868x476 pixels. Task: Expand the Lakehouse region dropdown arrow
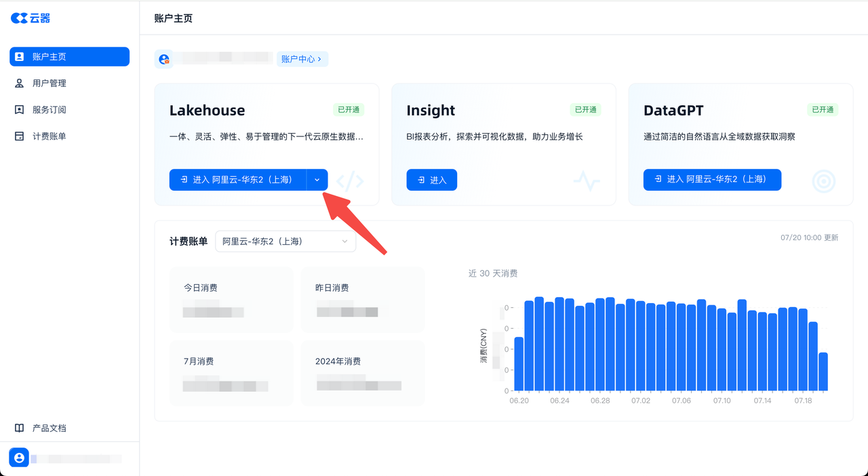317,180
